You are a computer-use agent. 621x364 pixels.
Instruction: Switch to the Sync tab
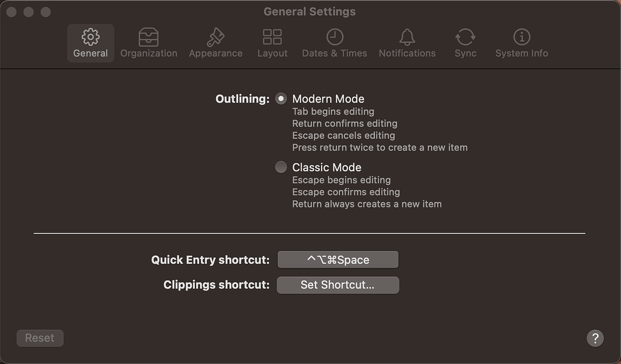point(465,42)
